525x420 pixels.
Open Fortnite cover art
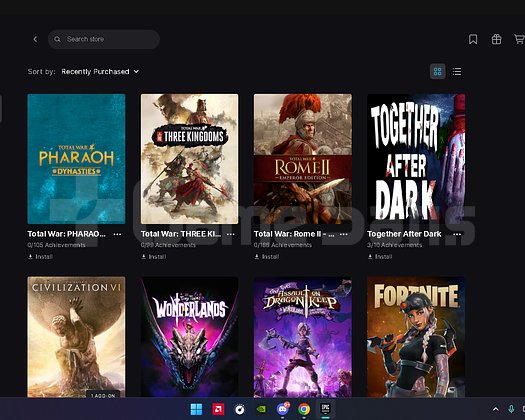[x=416, y=337]
